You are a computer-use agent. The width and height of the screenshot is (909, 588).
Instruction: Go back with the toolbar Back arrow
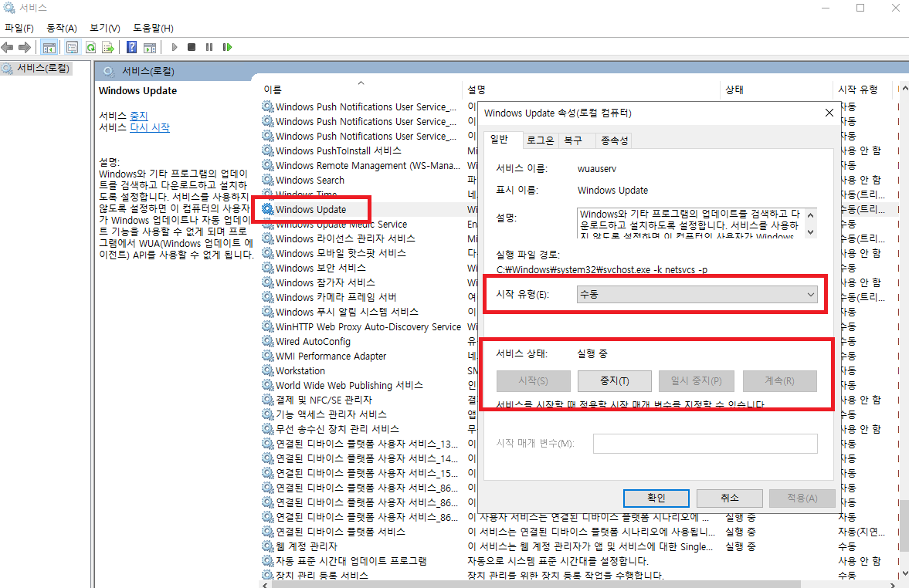pyautogui.click(x=7, y=48)
